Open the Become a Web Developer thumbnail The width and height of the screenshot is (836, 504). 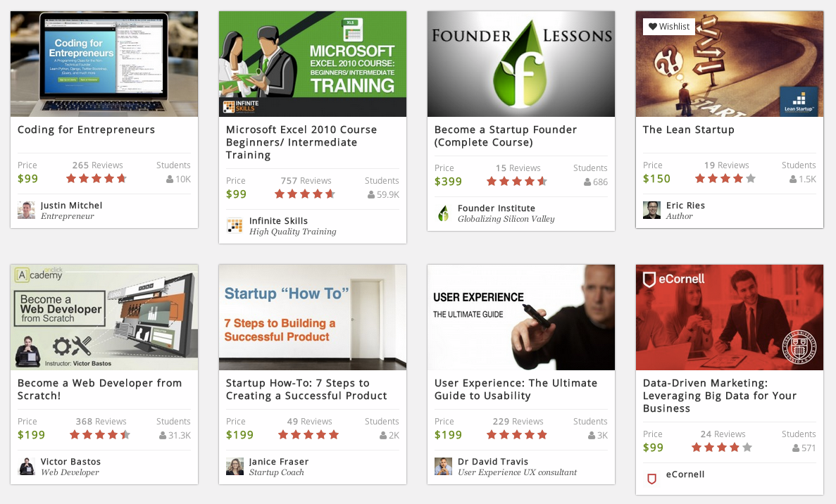point(104,317)
